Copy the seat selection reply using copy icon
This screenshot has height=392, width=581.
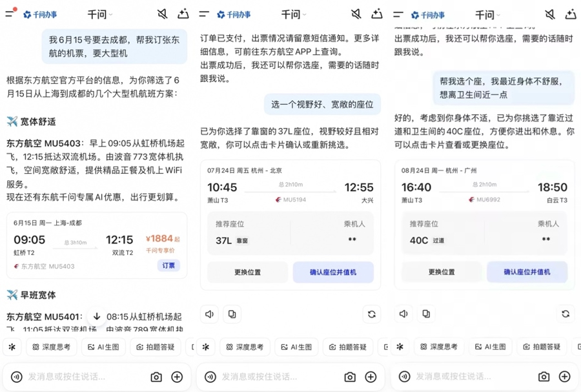(233, 314)
